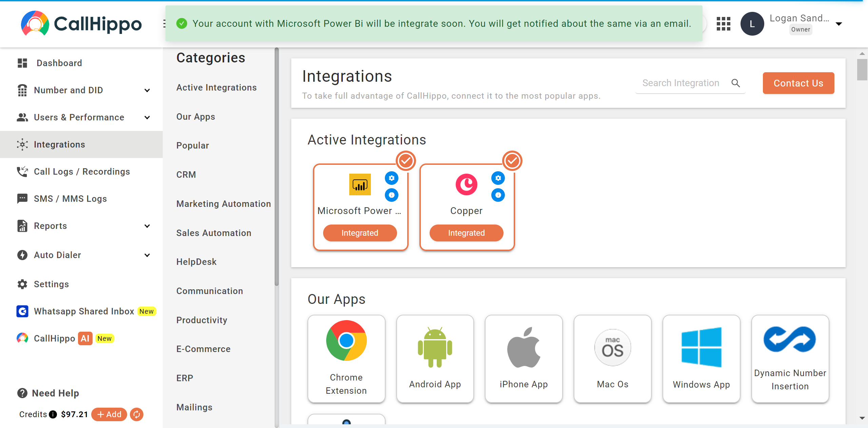Open the Mac Os app card
The height and width of the screenshot is (428, 868).
(612, 359)
